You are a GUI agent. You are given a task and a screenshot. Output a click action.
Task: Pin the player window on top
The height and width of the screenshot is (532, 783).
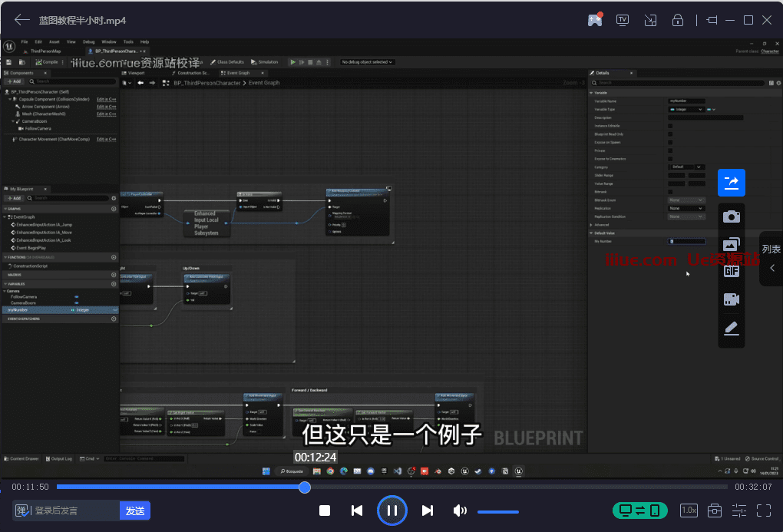coord(712,20)
